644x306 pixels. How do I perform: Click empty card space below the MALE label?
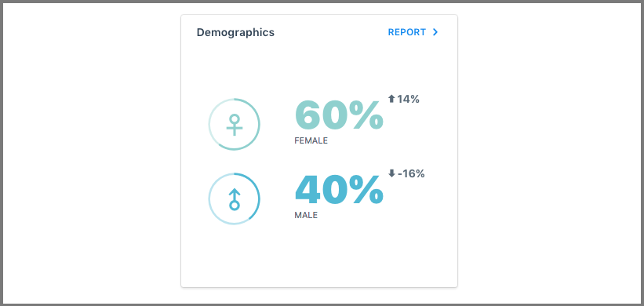pyautogui.click(x=319, y=255)
